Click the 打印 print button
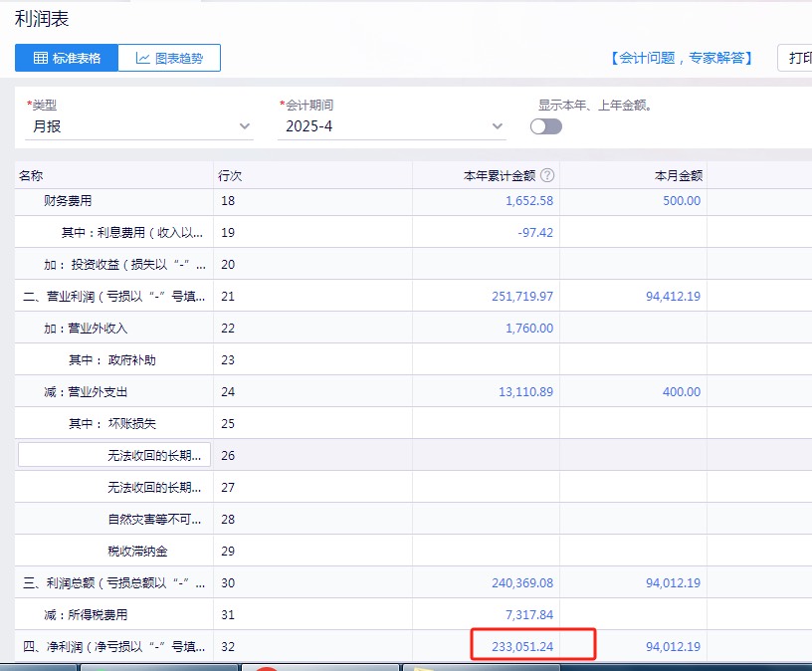Viewport: 812px width, 671px height. click(795, 58)
